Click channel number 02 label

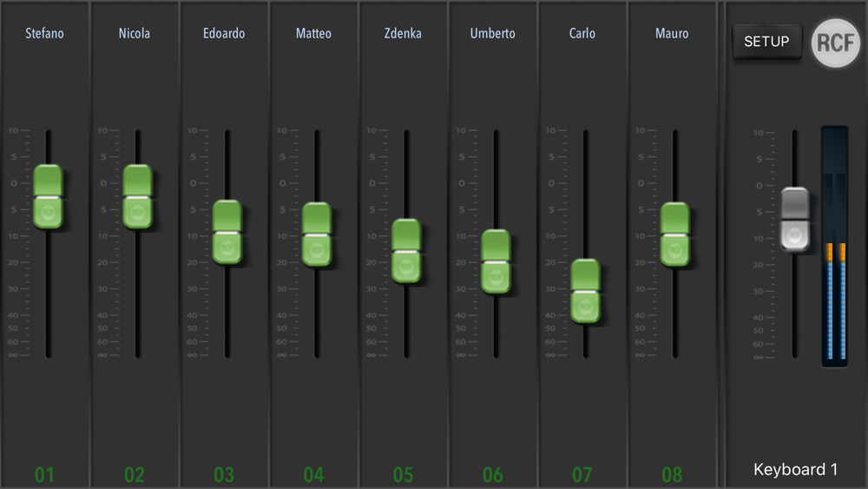point(134,474)
